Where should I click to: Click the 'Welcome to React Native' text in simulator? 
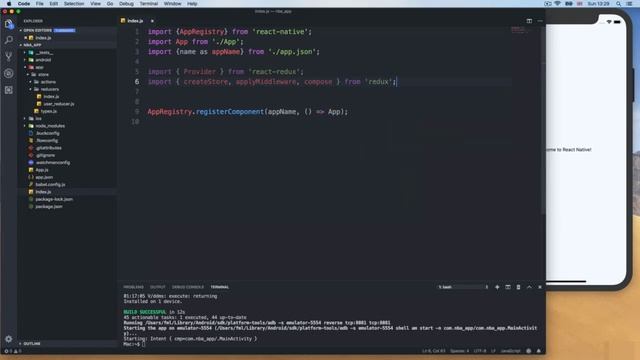[x=569, y=150]
